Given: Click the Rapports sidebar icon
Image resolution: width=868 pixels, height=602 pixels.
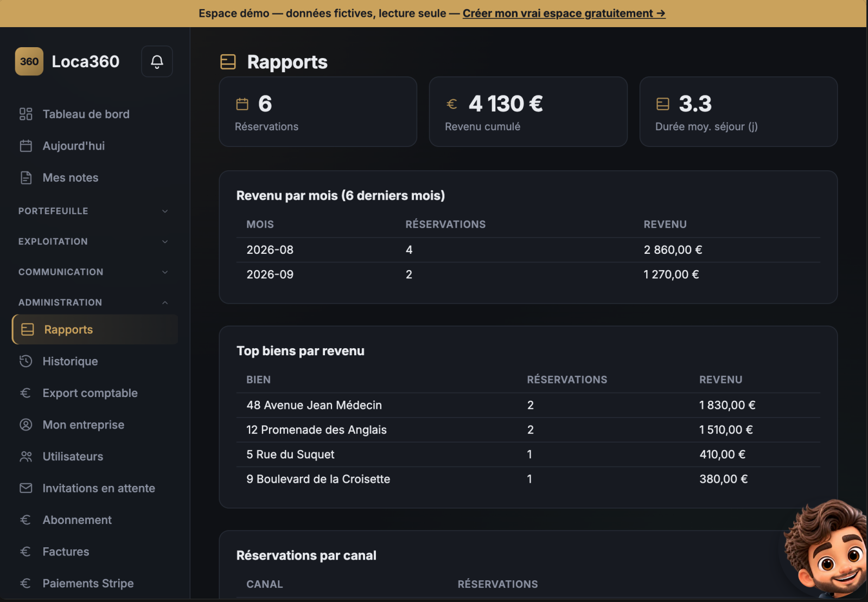Looking at the screenshot, I should pyautogui.click(x=27, y=330).
